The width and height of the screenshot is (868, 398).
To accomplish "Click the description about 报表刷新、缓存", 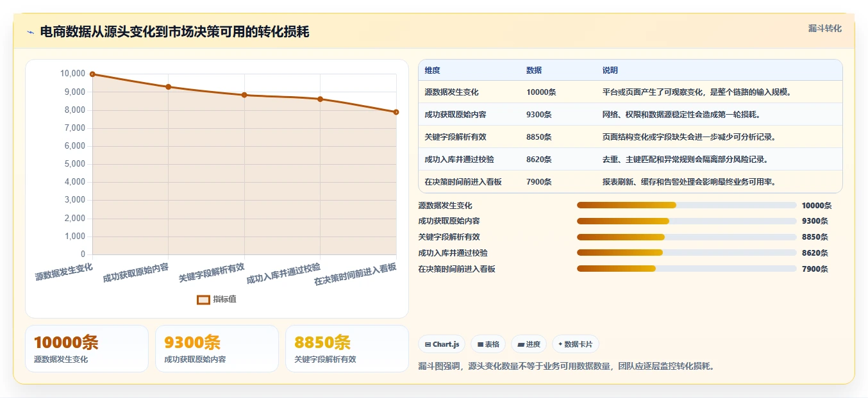I will [689, 182].
